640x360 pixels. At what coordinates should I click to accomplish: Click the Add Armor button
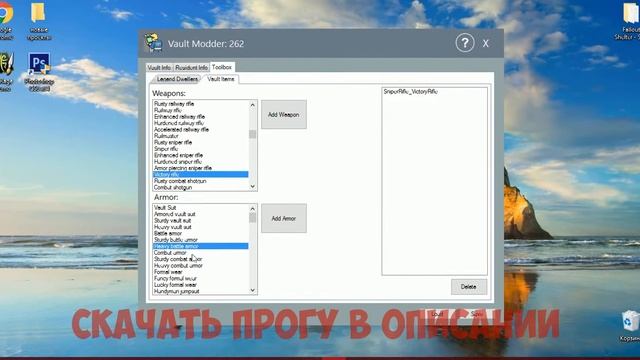(x=284, y=218)
